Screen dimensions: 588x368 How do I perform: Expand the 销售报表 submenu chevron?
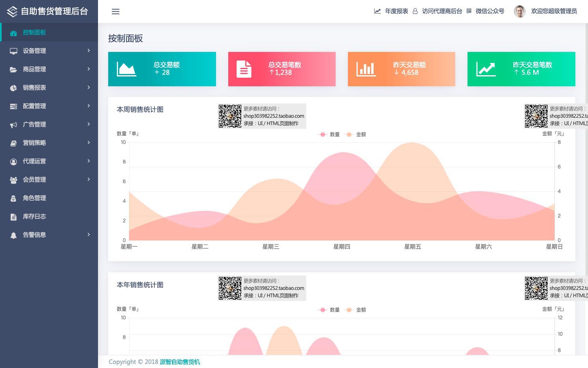89,88
